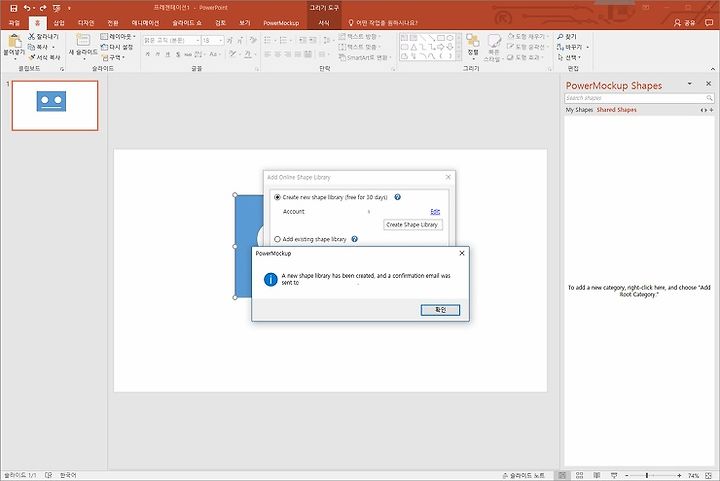Click the Create Shape Library button
This screenshot has height=481, width=720.
tap(413, 224)
